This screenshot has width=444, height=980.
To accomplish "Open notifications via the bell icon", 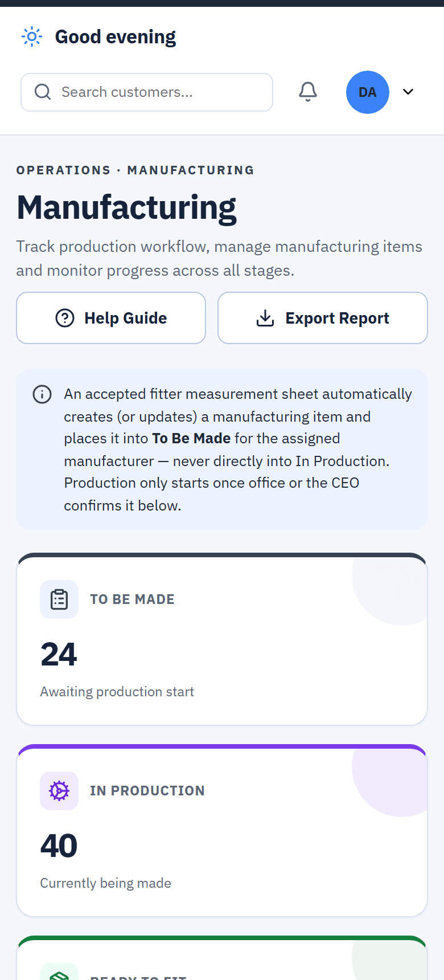I will (x=308, y=92).
